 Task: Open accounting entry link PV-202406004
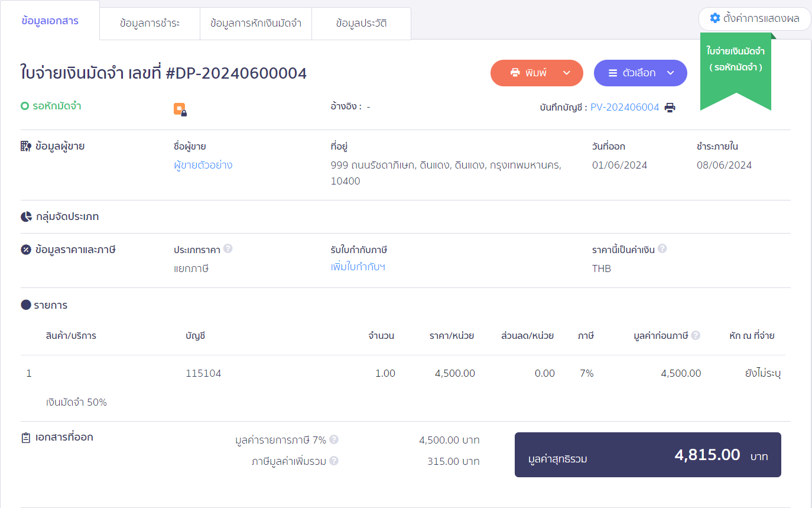point(625,108)
